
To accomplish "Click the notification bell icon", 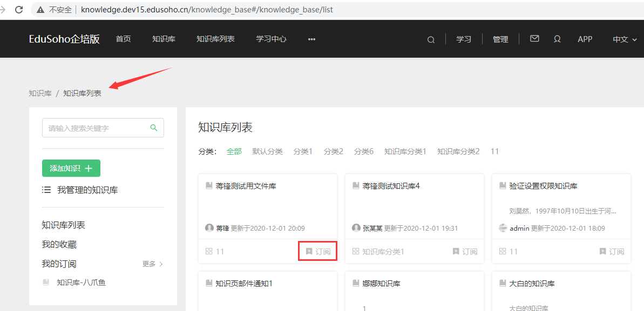I will (557, 39).
